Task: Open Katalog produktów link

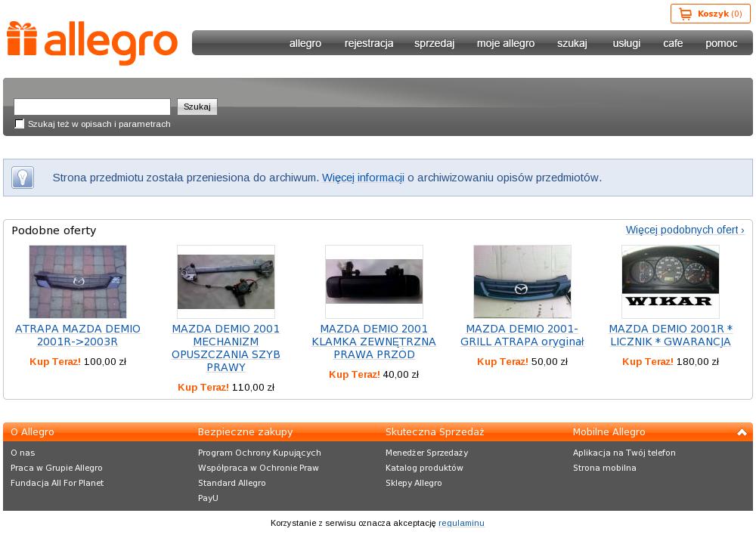Action: pos(424,468)
